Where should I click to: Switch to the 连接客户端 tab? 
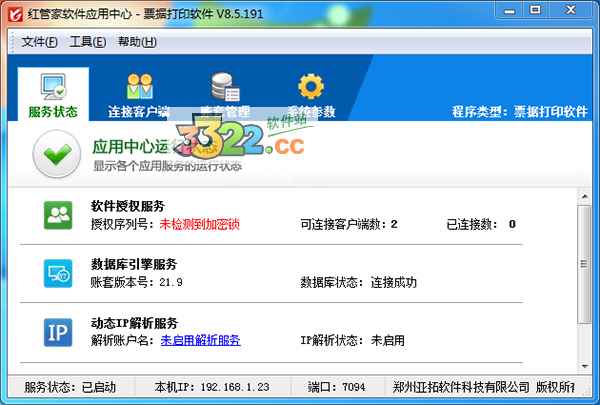[x=139, y=95]
